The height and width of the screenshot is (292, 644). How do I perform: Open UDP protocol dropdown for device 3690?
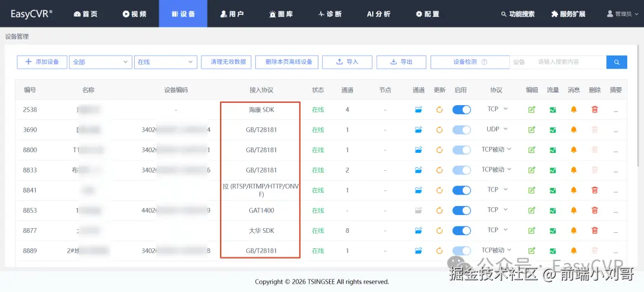click(497, 129)
